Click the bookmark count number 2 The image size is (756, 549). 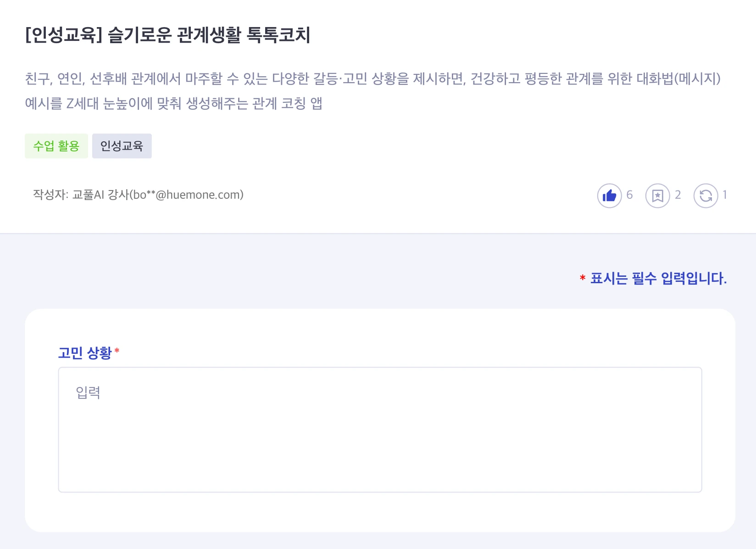tap(678, 195)
